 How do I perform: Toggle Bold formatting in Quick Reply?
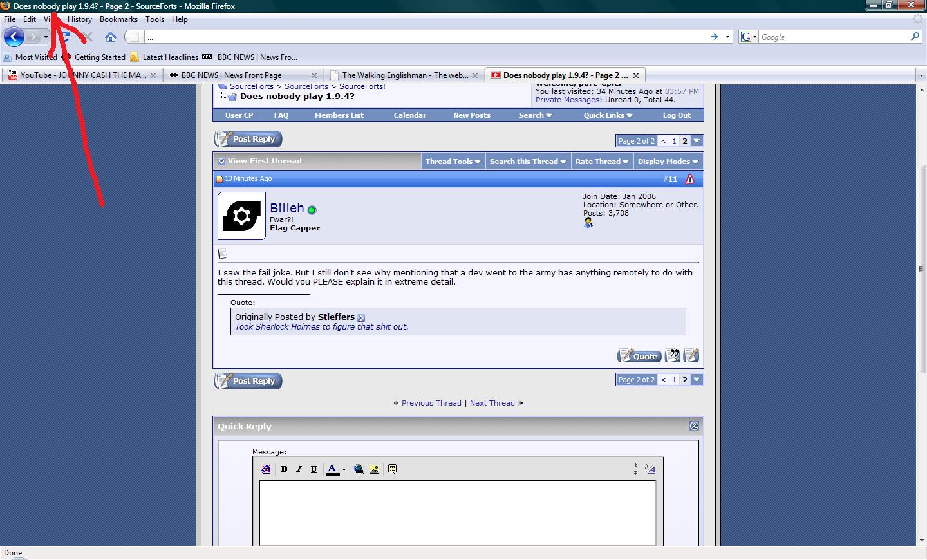click(284, 469)
